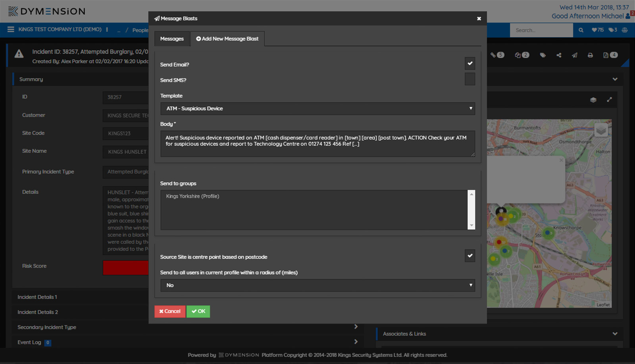Close the map popup bubble
Screen dimensions: 635x364
tap(561, 160)
